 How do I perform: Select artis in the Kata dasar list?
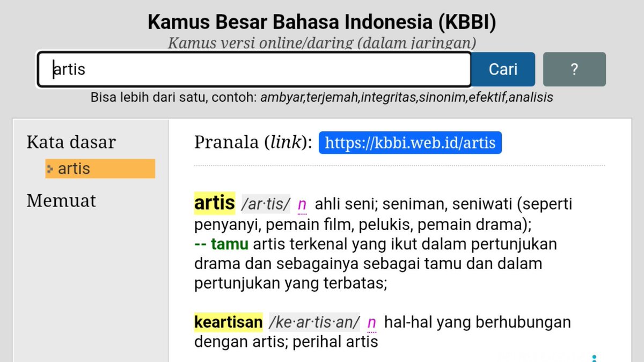pyautogui.click(x=100, y=168)
